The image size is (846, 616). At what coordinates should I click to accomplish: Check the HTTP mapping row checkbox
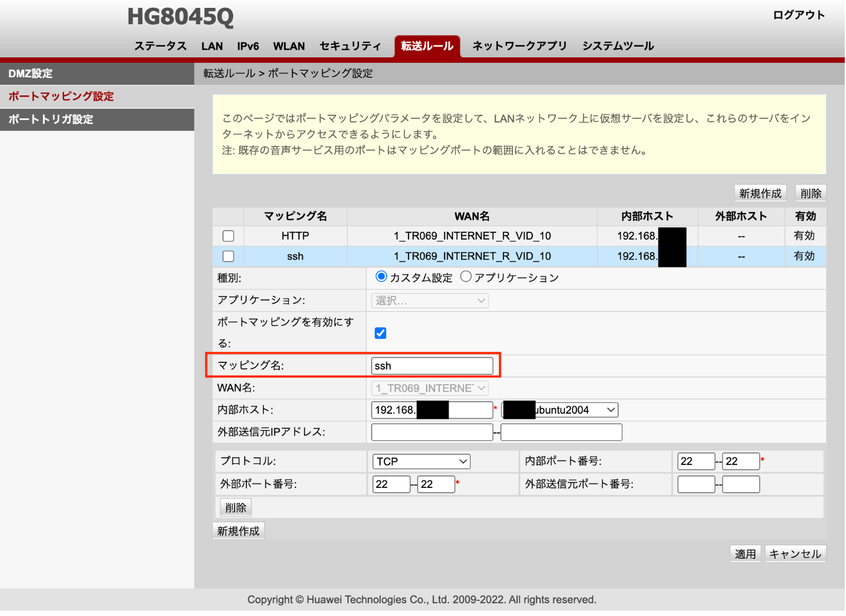pos(228,236)
